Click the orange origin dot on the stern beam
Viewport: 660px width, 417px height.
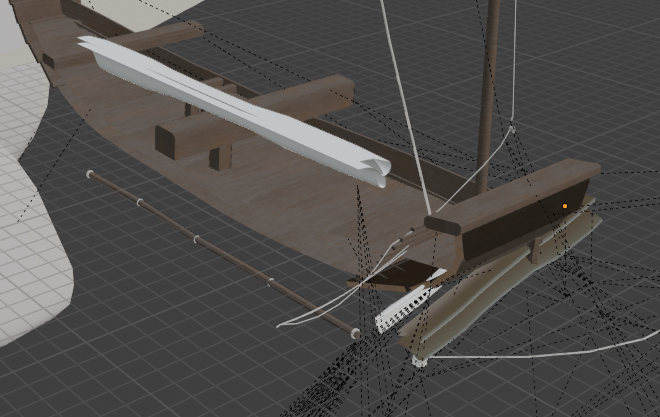click(564, 206)
